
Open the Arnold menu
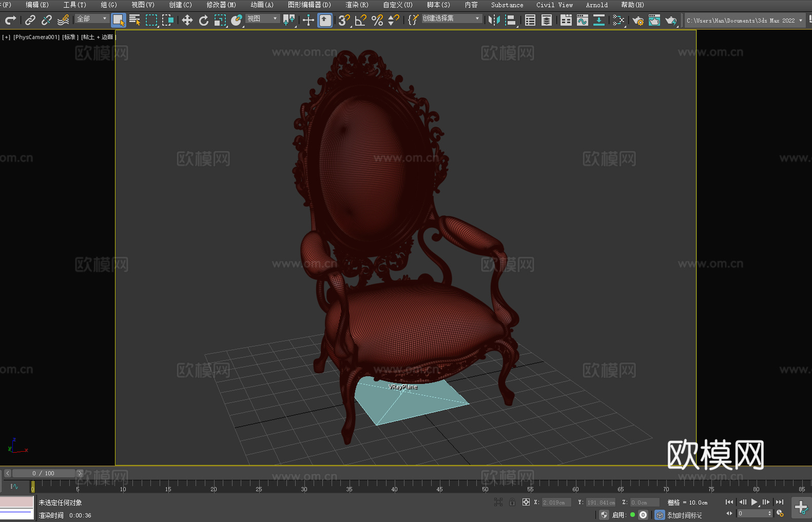[x=596, y=5]
